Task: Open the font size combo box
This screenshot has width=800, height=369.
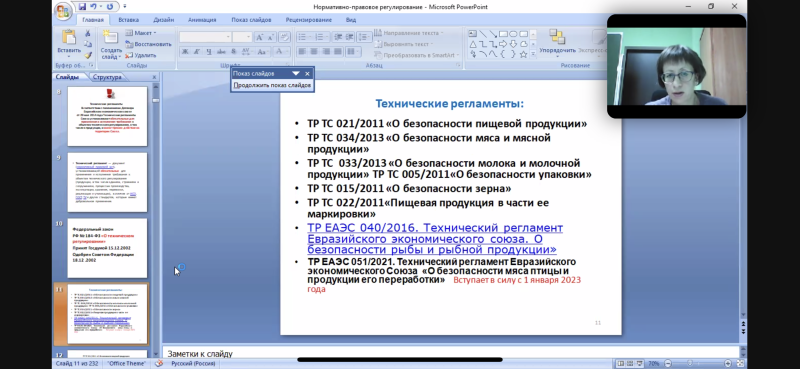Action: tap(242, 37)
